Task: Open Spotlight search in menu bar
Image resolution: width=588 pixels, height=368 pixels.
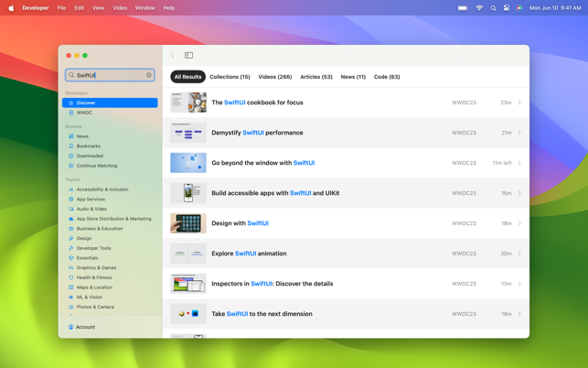Action: click(493, 8)
